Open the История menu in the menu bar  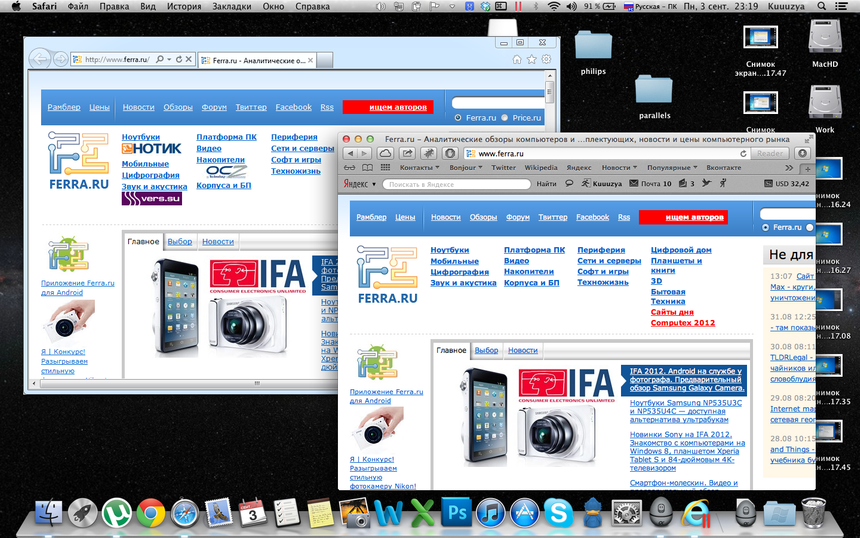(184, 7)
